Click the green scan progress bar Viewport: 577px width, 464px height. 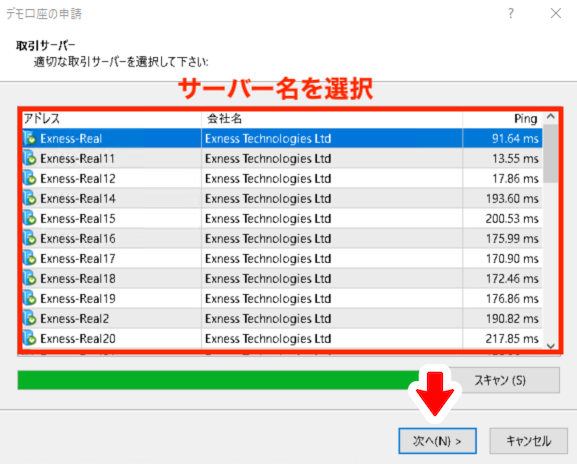[219, 380]
